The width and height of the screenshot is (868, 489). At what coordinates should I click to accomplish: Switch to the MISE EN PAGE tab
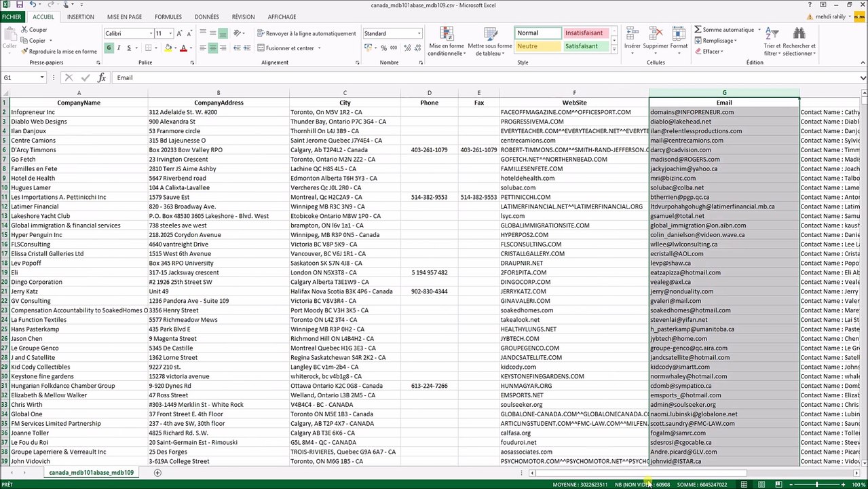pos(124,17)
